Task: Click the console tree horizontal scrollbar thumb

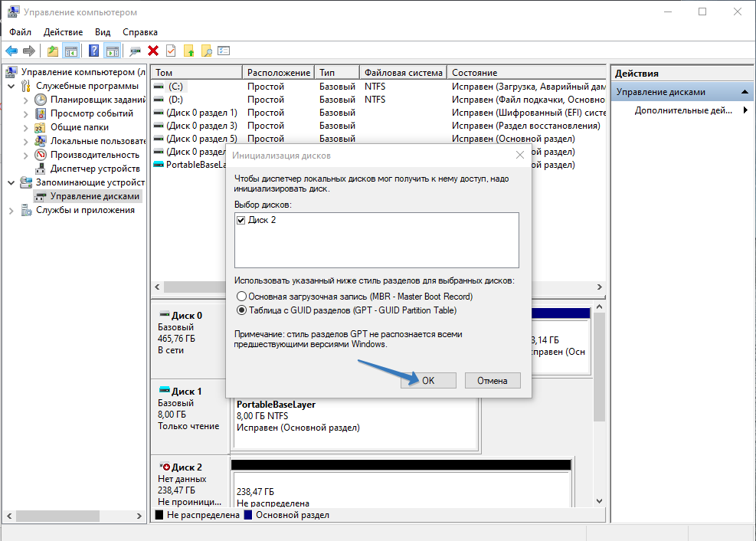Action: pos(58,516)
